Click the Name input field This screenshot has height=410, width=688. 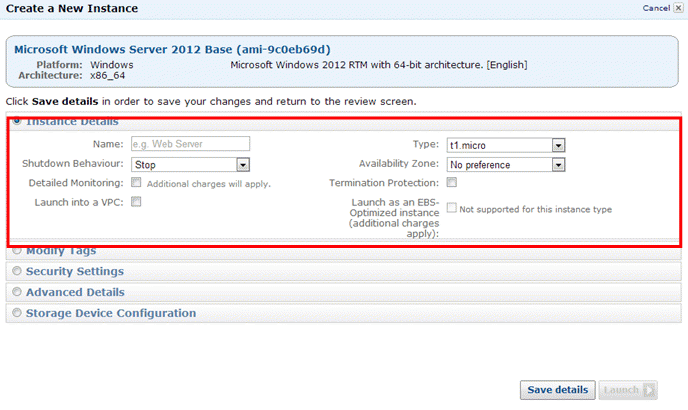tap(190, 144)
